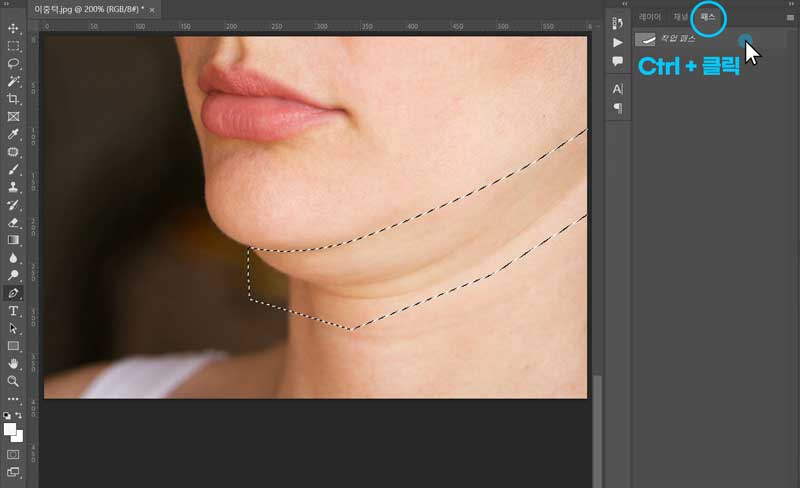Select the Magic Wand tool

point(13,81)
